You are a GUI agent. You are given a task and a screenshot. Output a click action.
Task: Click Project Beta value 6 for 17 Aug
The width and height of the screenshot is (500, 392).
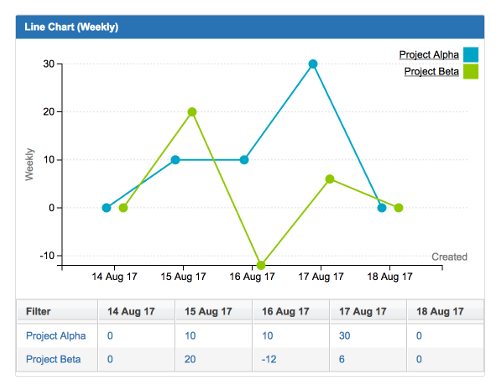pyautogui.click(x=342, y=359)
